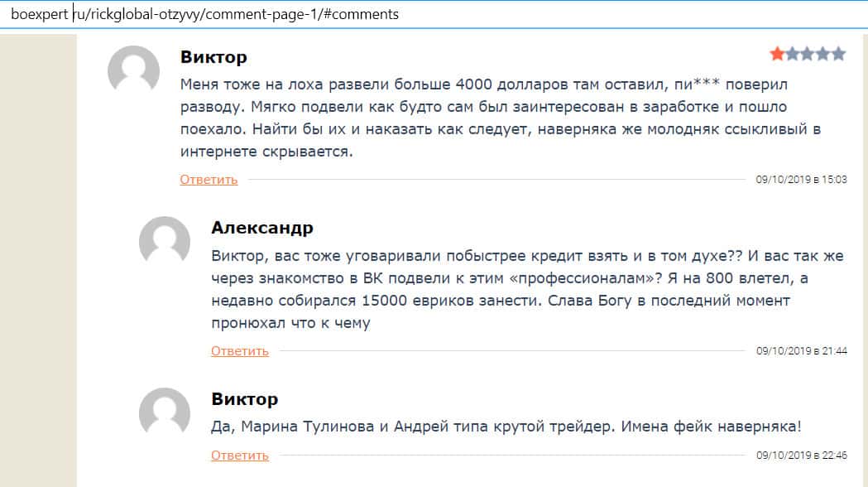
Task: Click author name Виктор on top comment
Action: pyautogui.click(x=213, y=57)
